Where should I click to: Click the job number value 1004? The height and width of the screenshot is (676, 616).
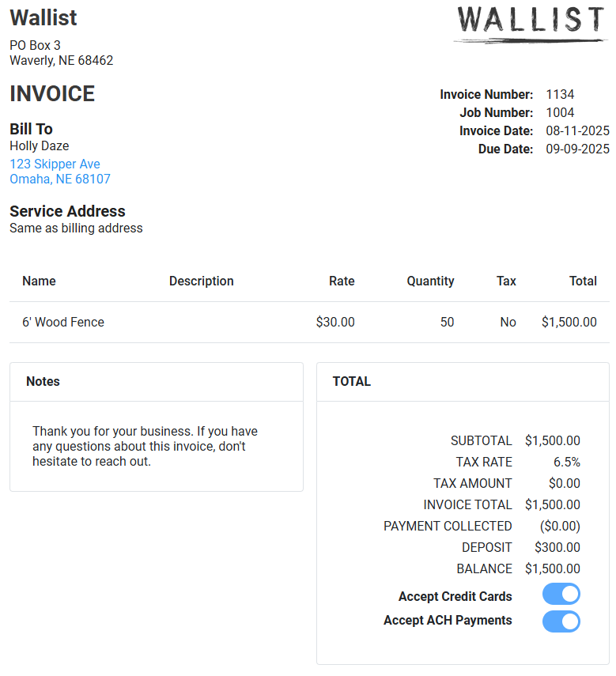click(x=560, y=112)
